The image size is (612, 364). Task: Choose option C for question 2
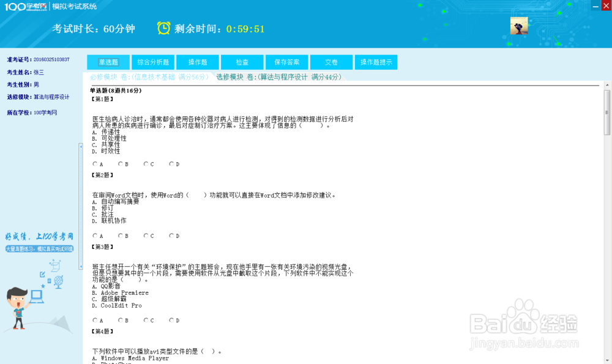pyautogui.click(x=146, y=236)
